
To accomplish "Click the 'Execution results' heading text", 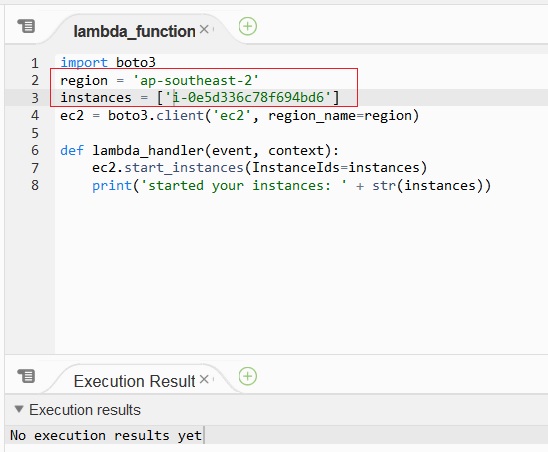I will click(85, 410).
